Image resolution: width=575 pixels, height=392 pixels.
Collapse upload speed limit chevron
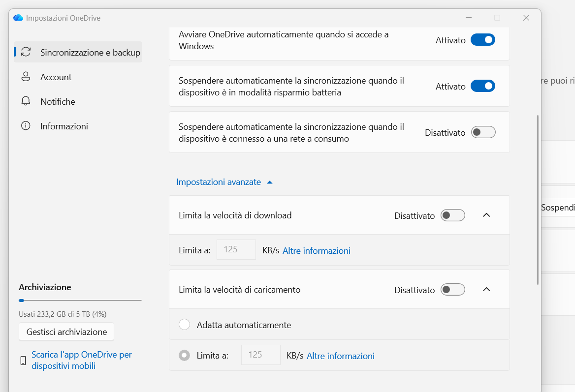[x=486, y=289]
